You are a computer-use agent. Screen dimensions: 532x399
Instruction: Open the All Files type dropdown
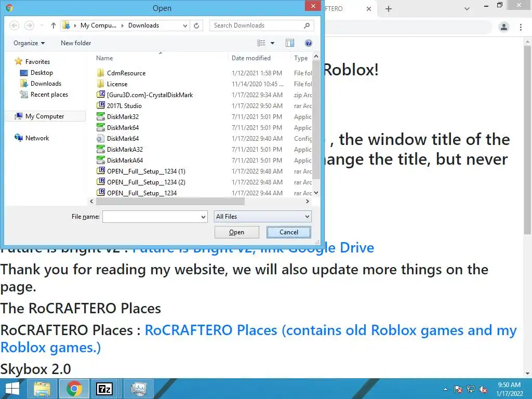tap(262, 217)
